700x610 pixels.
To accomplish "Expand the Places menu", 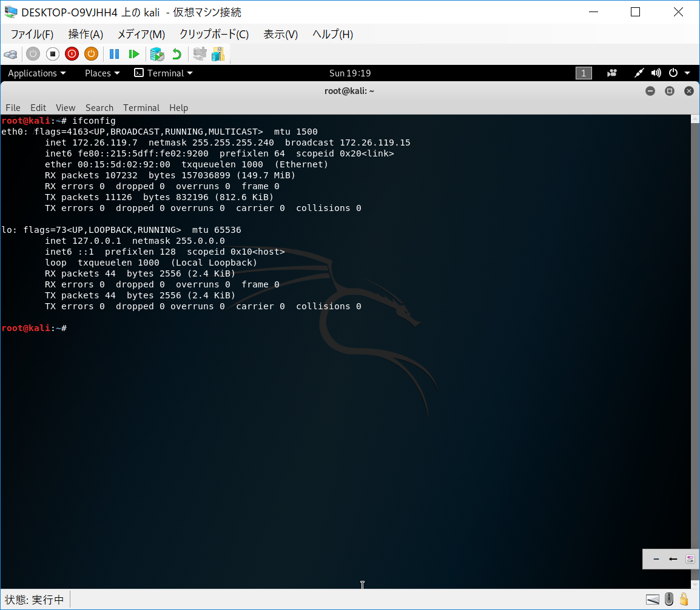I will pos(102,73).
